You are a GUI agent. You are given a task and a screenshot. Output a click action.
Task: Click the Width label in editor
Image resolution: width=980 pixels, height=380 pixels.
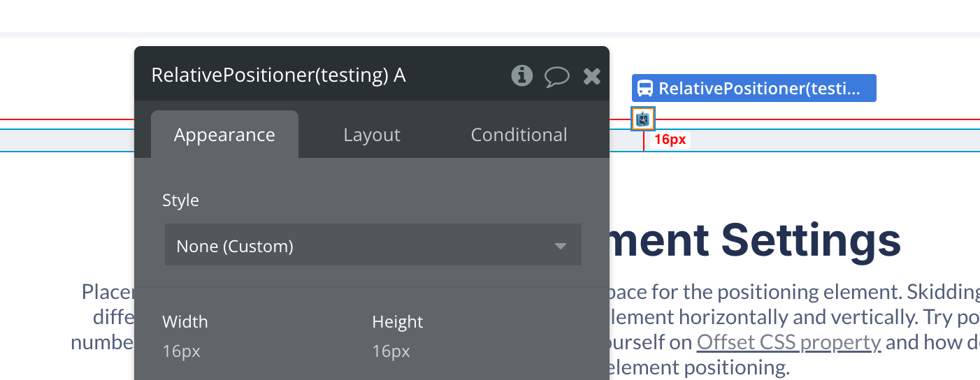[x=185, y=321]
